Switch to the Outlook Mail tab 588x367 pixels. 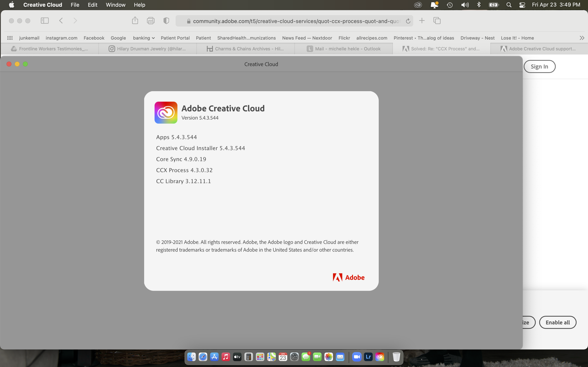tap(344, 49)
